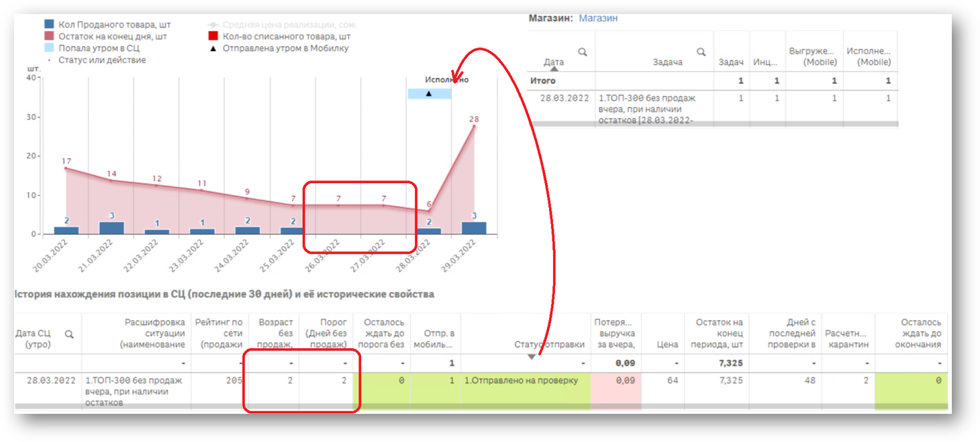The width and height of the screenshot is (980, 442).
Task: Select the bar for 29.03.2022
Action: click(x=474, y=228)
